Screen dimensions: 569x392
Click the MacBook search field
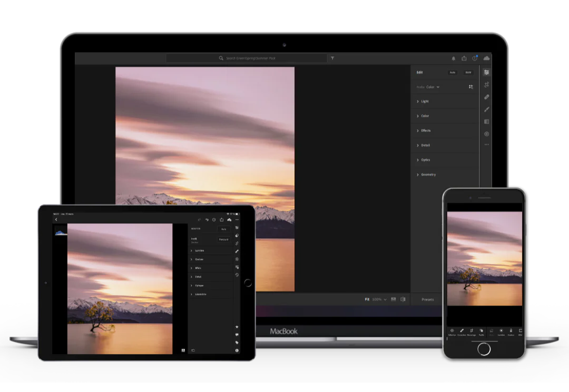pyautogui.click(x=247, y=58)
